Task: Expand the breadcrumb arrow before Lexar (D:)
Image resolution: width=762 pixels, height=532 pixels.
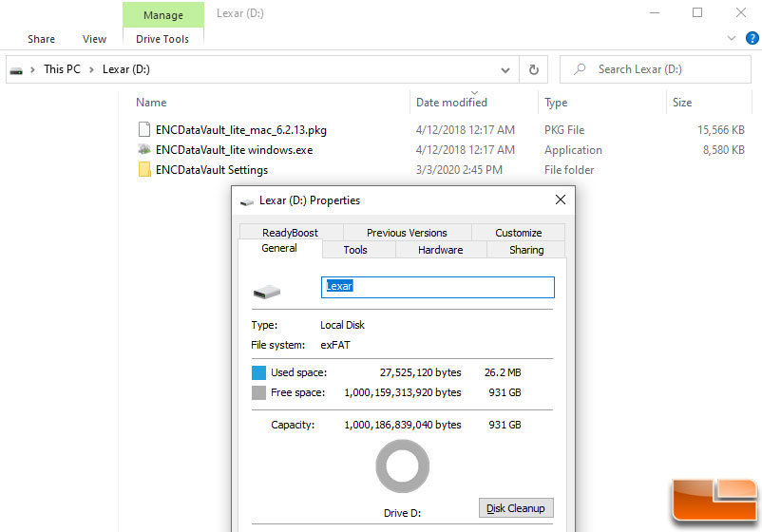Action: (91, 69)
